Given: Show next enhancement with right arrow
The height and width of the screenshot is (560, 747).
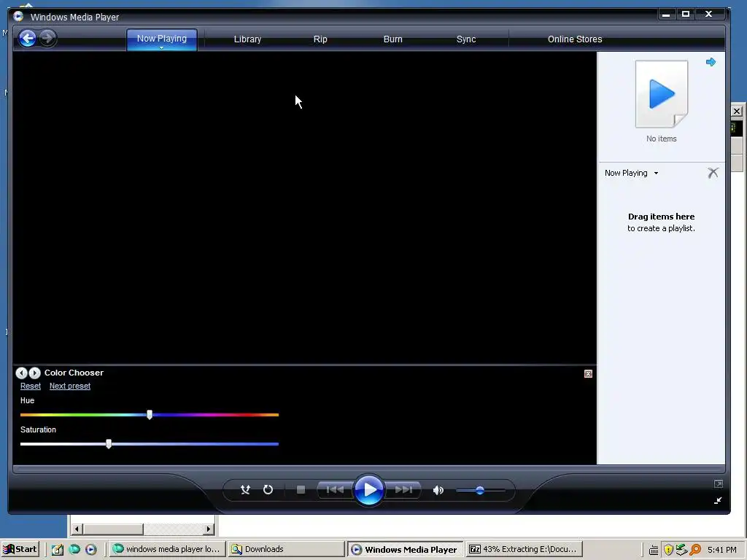Looking at the screenshot, I should coord(34,373).
